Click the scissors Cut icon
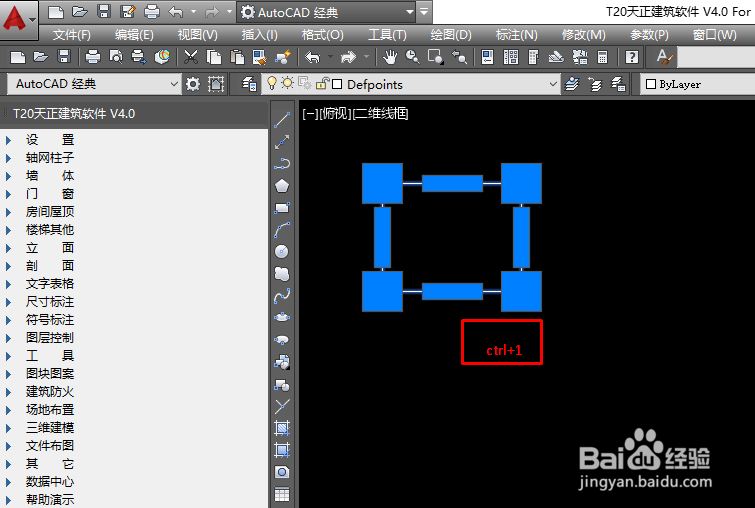Viewport: 755px width, 508px height. click(191, 57)
